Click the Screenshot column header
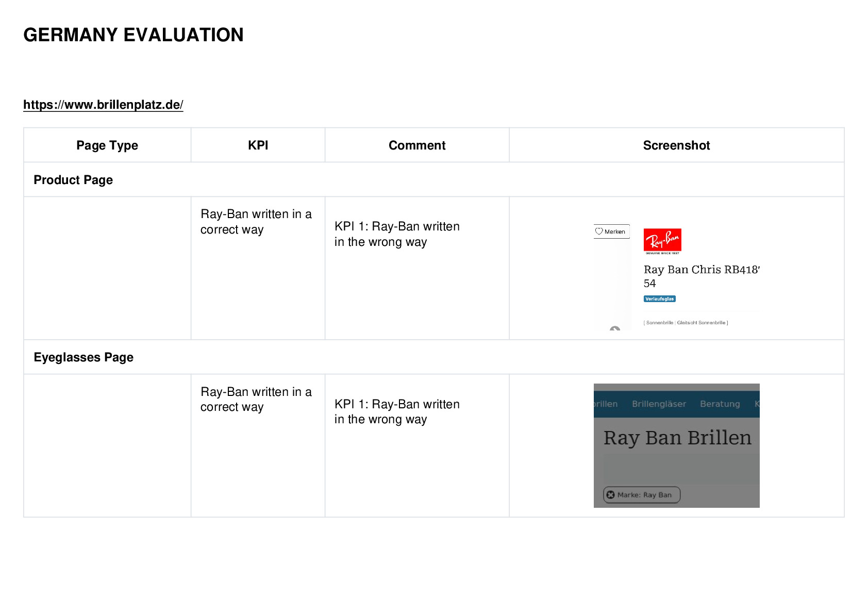Image resolution: width=868 pixels, height=614 pixels. tap(676, 145)
